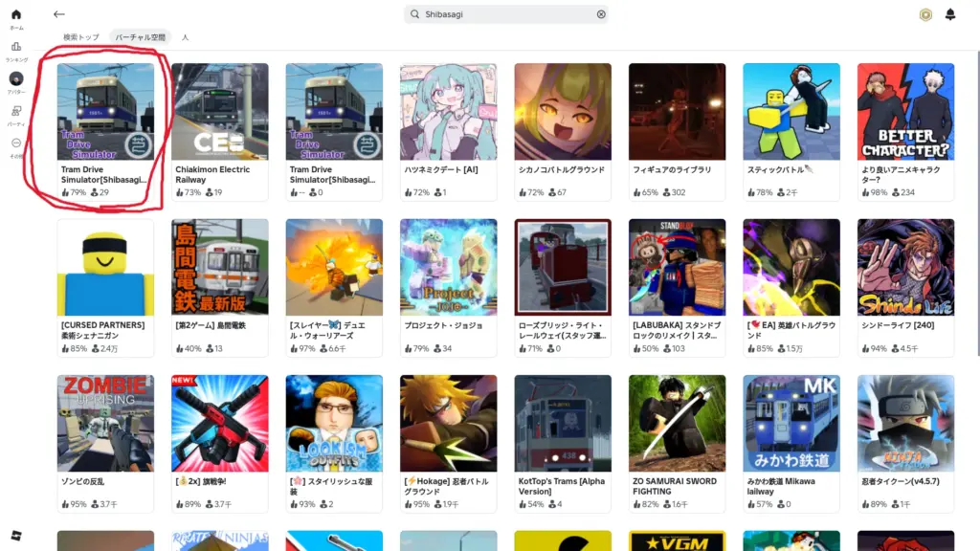The height and width of the screenshot is (551, 980).
Task: Go to Home (ホーム) in the sidebar
Action: [x=16, y=14]
